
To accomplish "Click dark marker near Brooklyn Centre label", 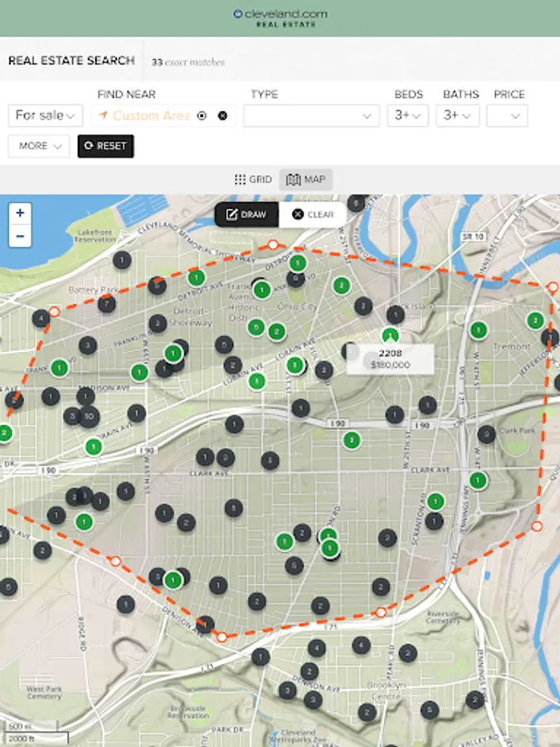I will (368, 713).
